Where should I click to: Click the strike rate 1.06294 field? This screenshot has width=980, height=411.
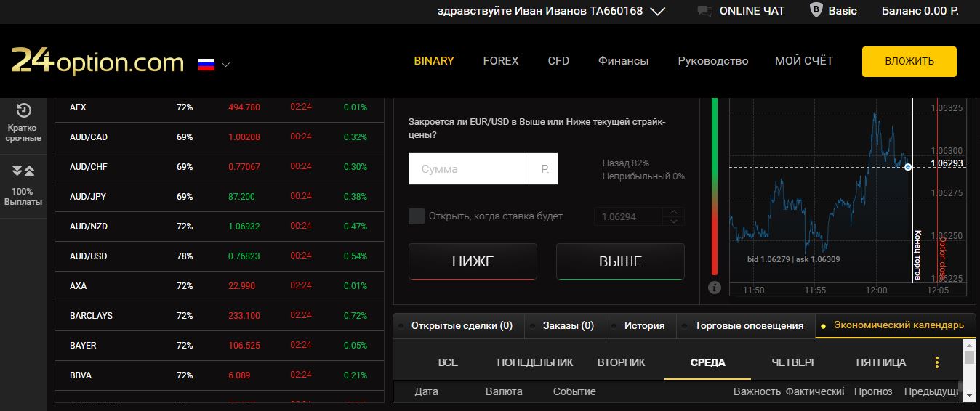point(629,216)
